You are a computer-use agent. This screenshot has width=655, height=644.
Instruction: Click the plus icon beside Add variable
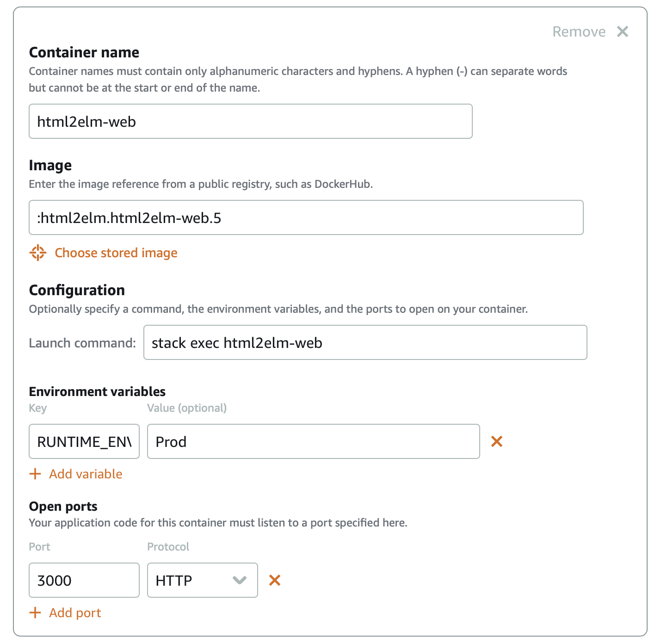tap(35, 474)
